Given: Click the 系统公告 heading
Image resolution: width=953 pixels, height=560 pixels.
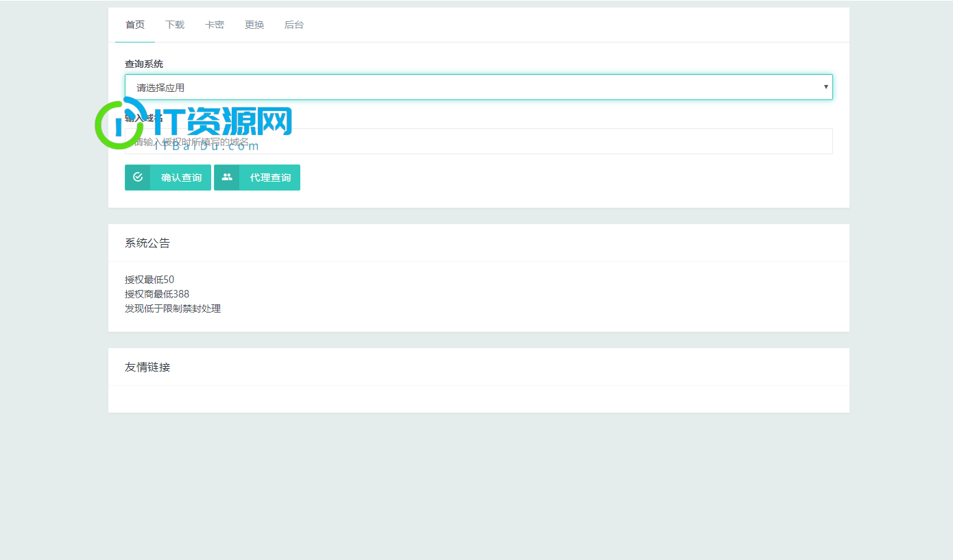Looking at the screenshot, I should point(147,243).
